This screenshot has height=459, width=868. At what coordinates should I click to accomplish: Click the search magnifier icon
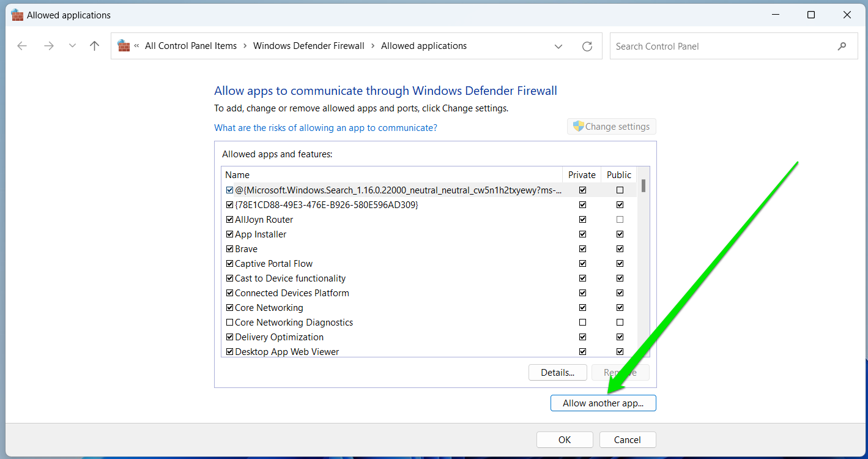pyautogui.click(x=842, y=46)
